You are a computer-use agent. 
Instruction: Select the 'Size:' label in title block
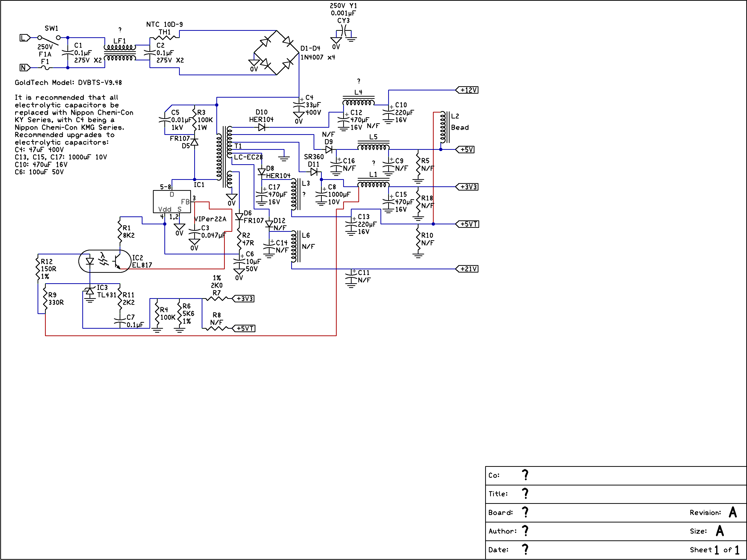coord(698,531)
